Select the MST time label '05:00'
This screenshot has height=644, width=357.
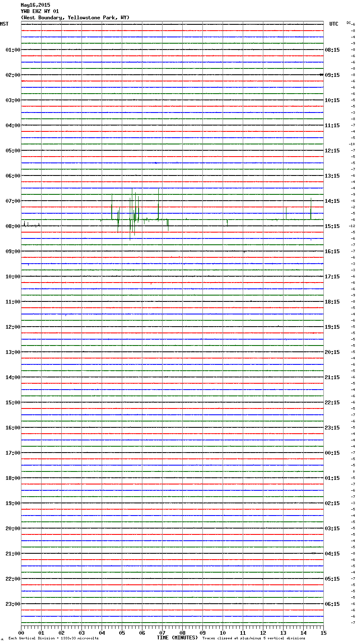pos(13,151)
